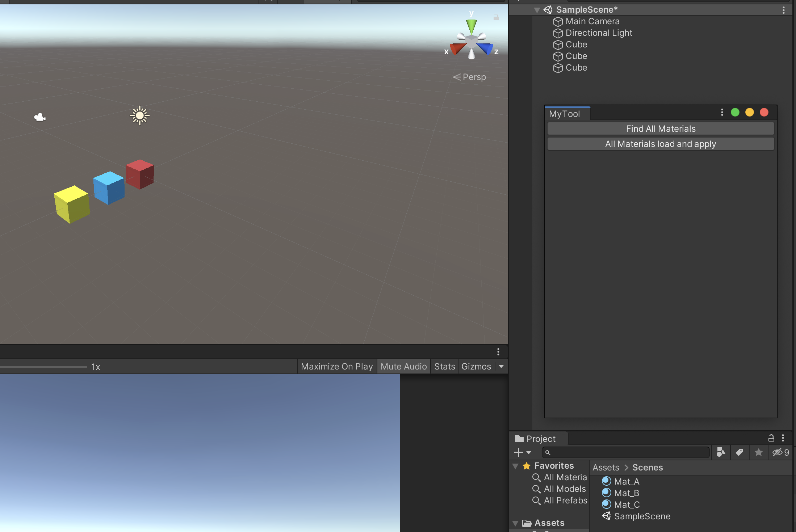Click All Materials load and apply button
Image resolution: width=796 pixels, height=532 pixels.
pos(661,144)
